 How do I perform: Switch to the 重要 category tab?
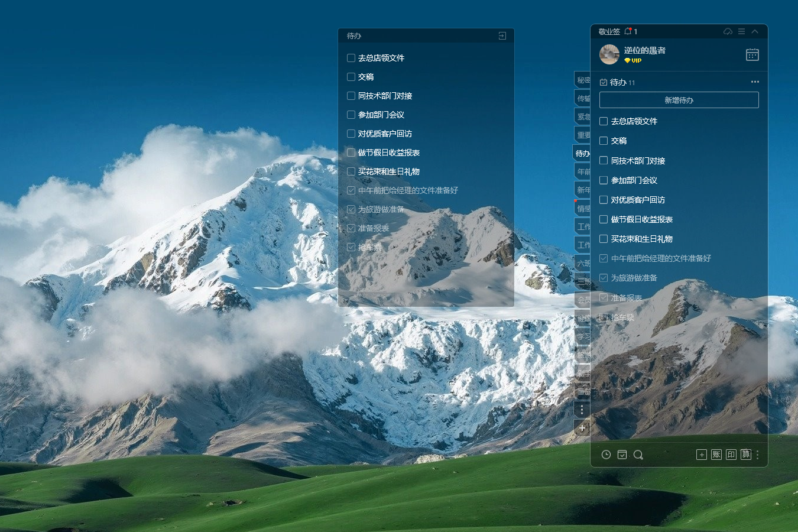[x=583, y=135]
